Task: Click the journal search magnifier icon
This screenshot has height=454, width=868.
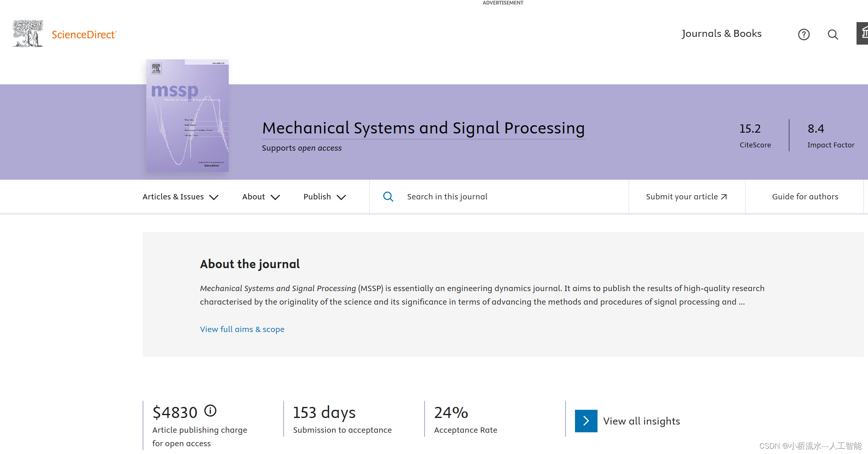Action: (x=388, y=197)
